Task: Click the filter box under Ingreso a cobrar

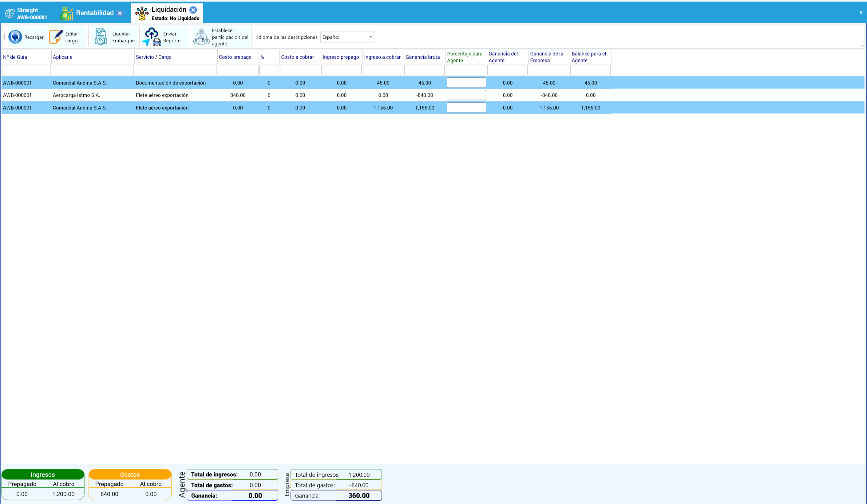Action: (x=383, y=70)
